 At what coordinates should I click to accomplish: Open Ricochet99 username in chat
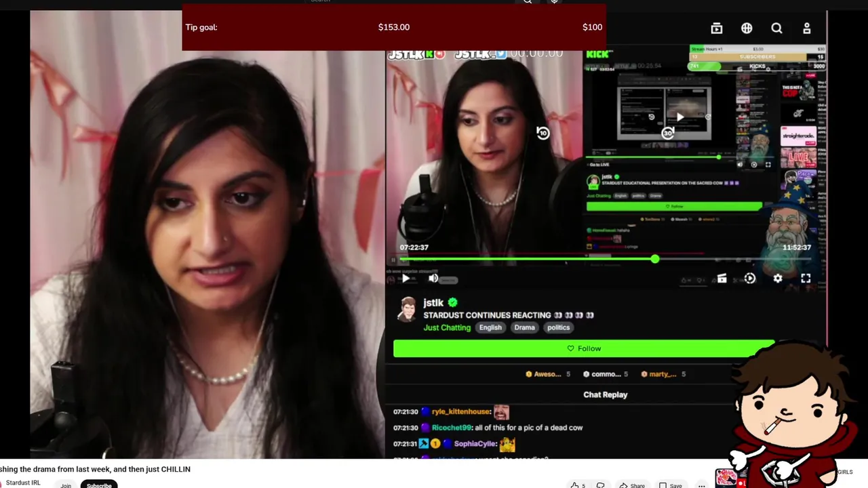pyautogui.click(x=452, y=428)
